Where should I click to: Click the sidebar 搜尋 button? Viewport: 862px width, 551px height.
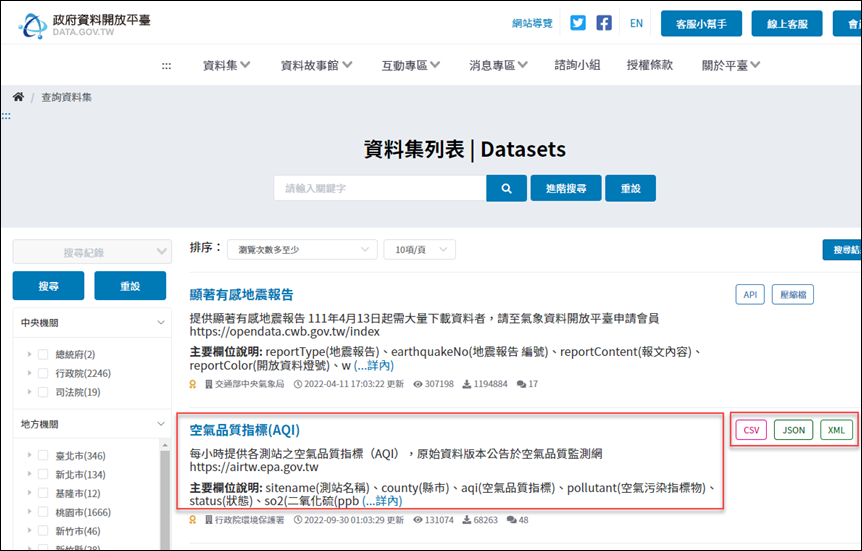pyautogui.click(x=48, y=285)
